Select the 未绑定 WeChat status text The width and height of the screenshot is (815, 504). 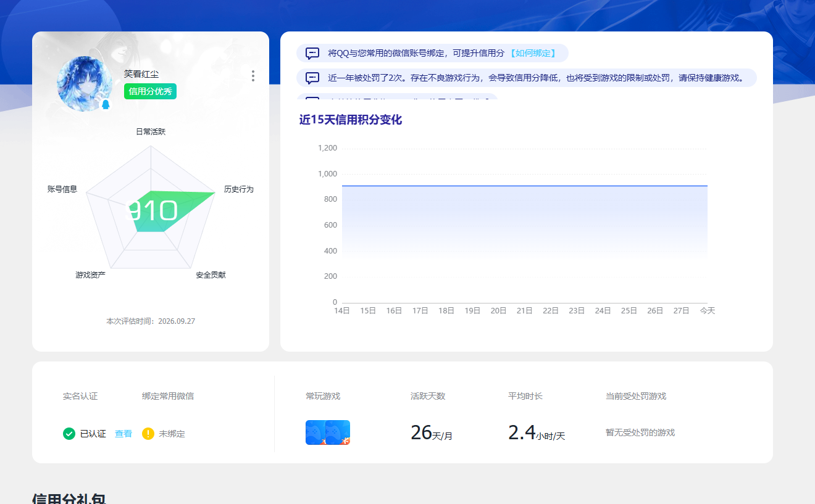click(x=172, y=434)
